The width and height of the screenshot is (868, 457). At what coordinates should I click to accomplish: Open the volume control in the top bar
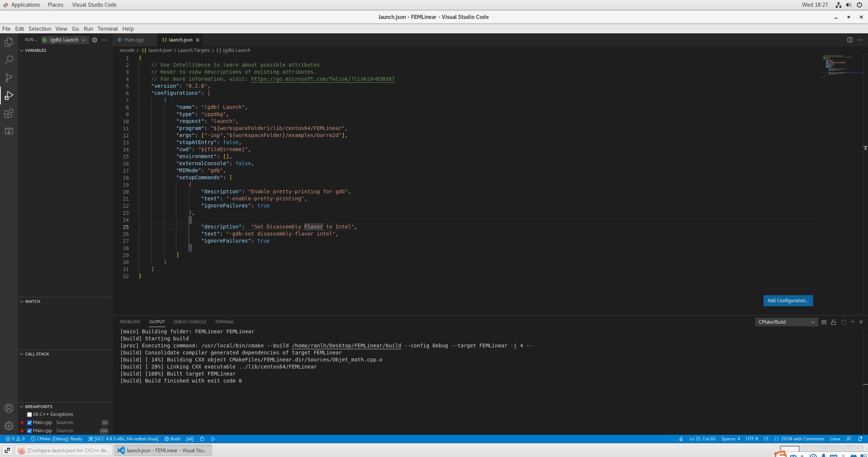(x=849, y=5)
